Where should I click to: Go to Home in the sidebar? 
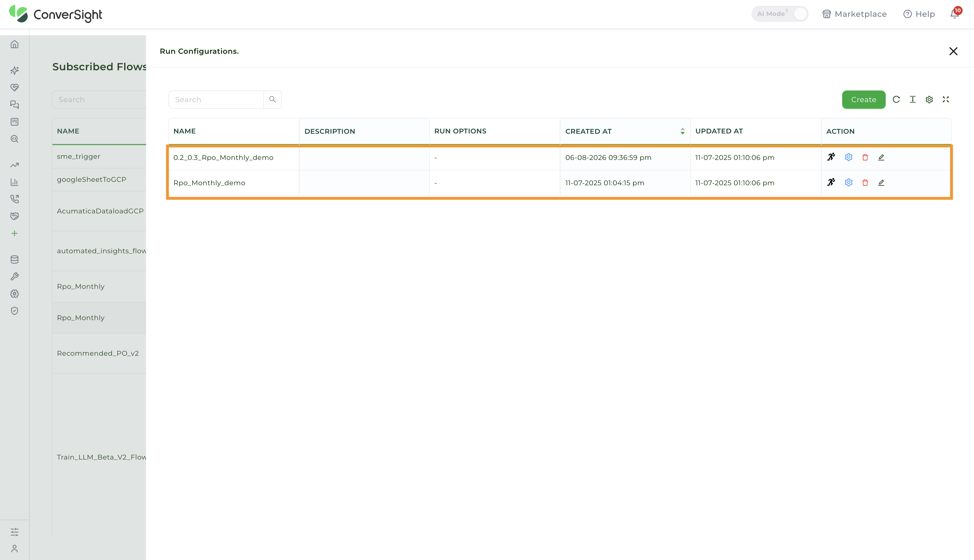tap(15, 44)
